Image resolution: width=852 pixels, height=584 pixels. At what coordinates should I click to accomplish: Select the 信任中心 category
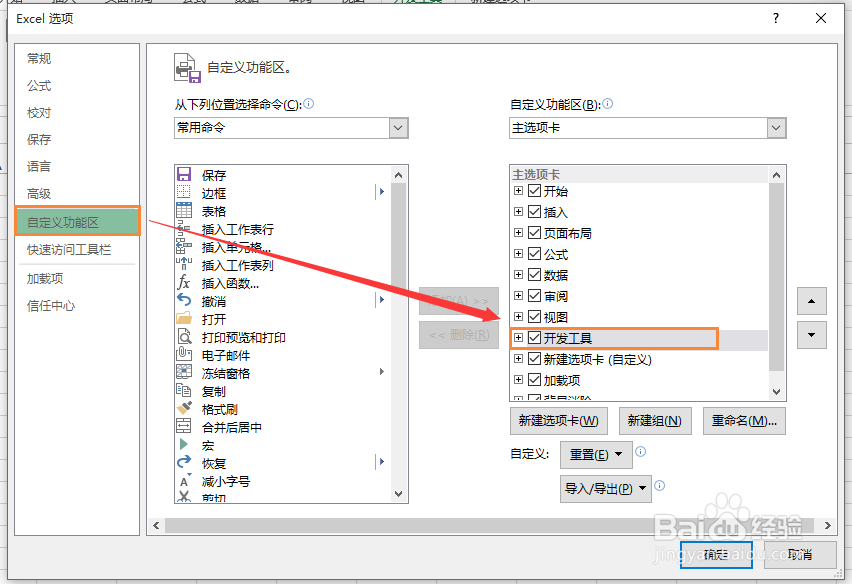51,306
